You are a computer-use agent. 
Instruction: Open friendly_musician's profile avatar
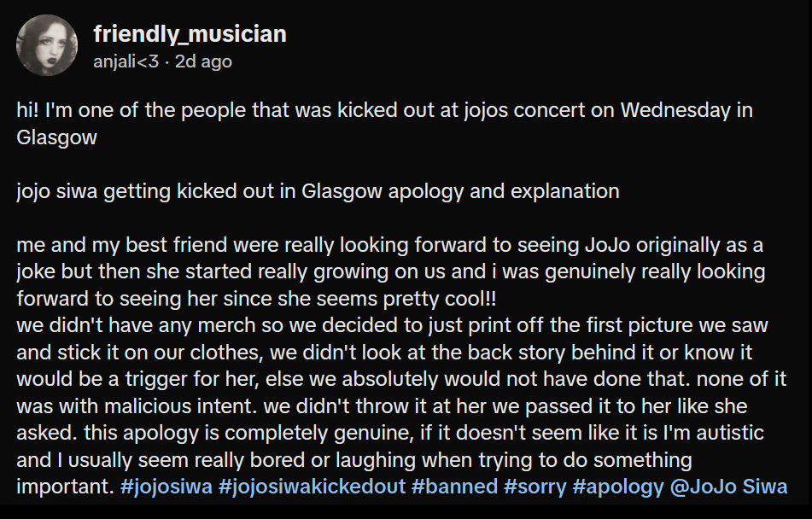[47, 45]
